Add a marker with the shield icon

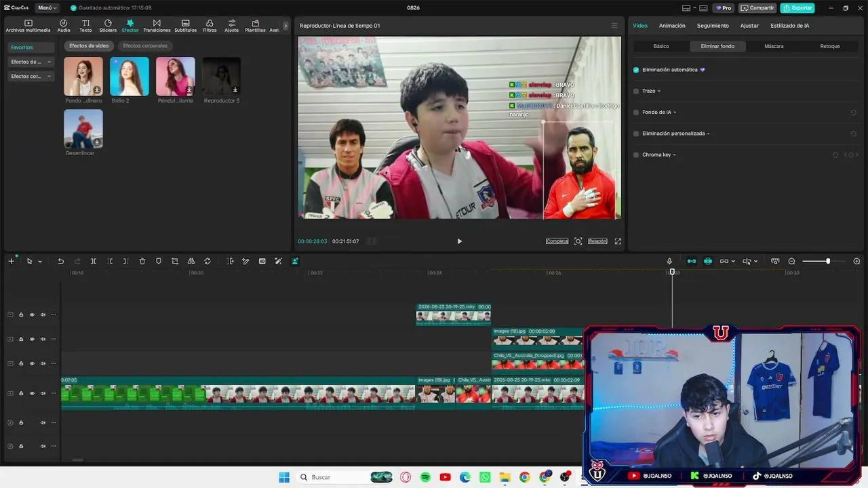pyautogui.click(x=159, y=261)
